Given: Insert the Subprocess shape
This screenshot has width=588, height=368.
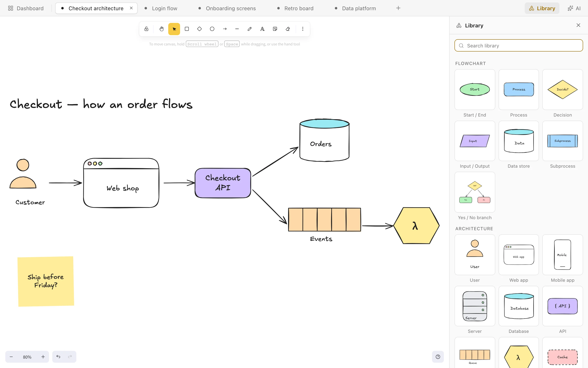Looking at the screenshot, I should click(x=562, y=141).
